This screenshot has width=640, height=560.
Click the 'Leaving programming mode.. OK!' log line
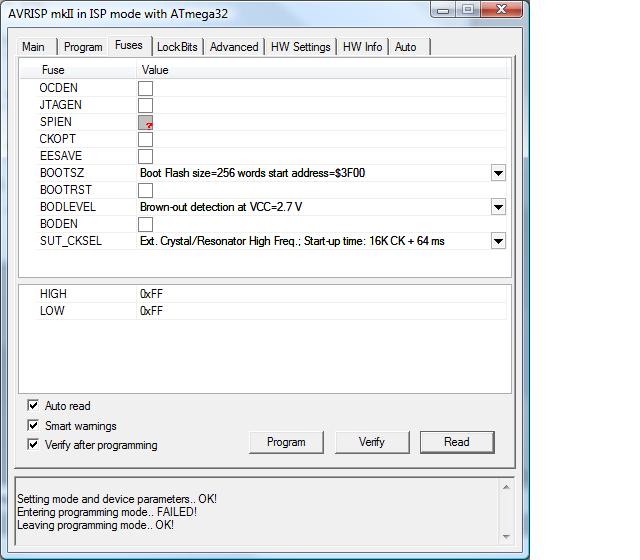(x=96, y=525)
